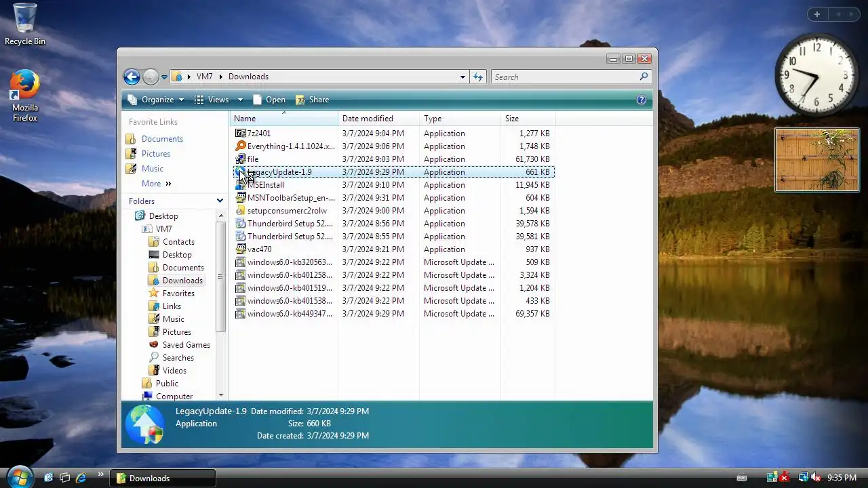868x488 pixels.
Task: Expand More favorite links
Action: tap(157, 184)
